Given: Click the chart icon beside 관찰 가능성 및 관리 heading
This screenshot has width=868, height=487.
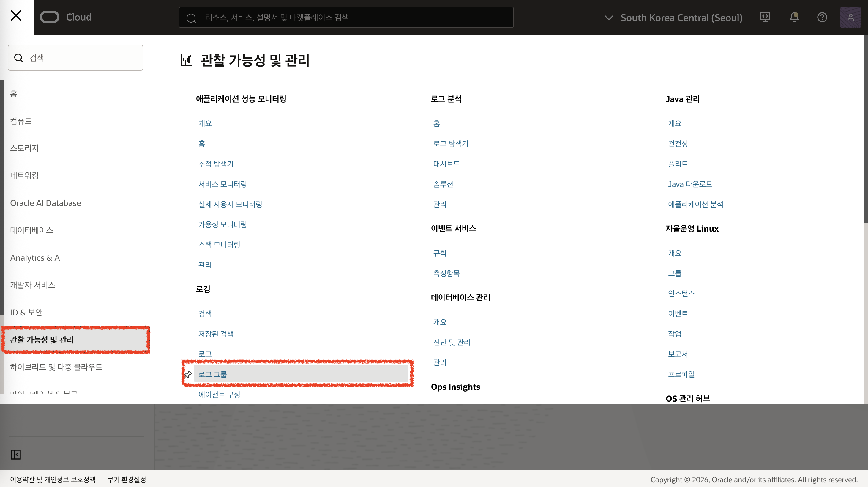Looking at the screenshot, I should click(x=186, y=60).
